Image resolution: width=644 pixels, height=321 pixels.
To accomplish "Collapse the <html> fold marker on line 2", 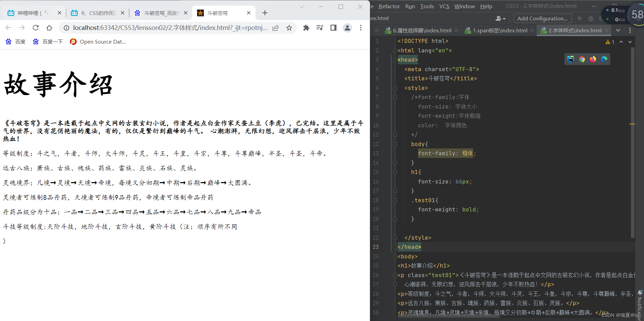I will (x=395, y=51).
